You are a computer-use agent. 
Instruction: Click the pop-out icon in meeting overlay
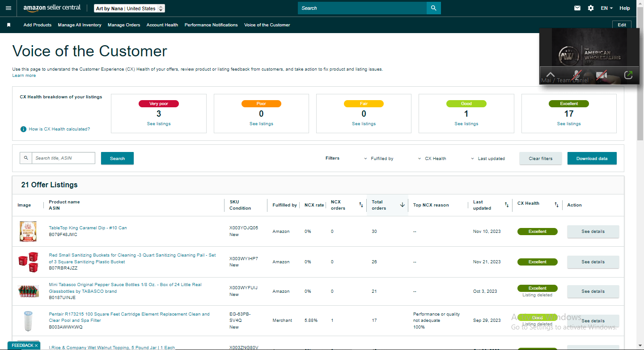[x=628, y=75]
